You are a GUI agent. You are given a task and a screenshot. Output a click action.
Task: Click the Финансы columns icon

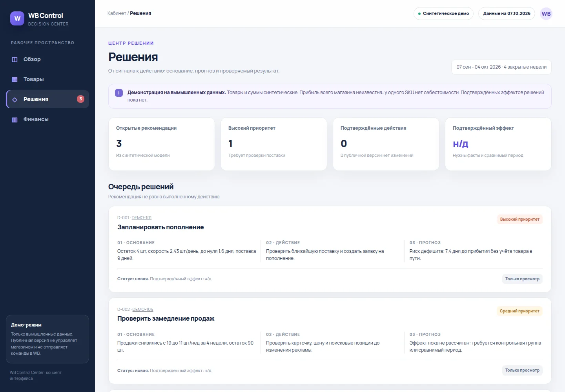15,120
